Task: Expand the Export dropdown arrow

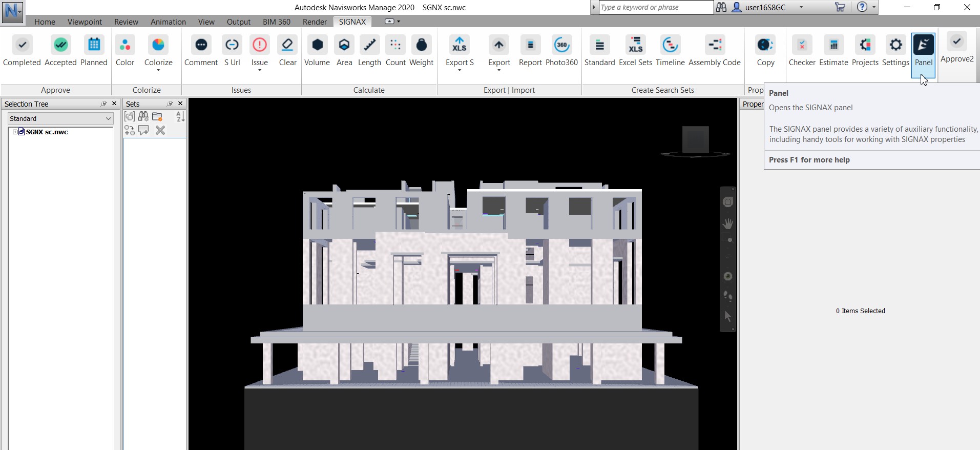Action: [x=499, y=70]
